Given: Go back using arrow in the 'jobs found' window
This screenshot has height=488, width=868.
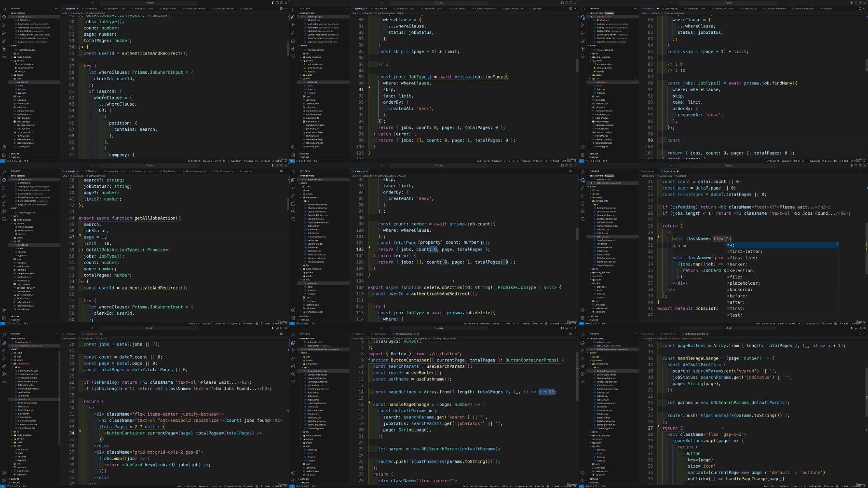Looking at the screenshot, I should tap(93, 328).
